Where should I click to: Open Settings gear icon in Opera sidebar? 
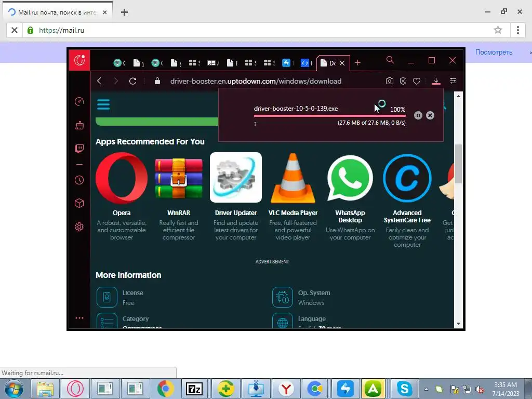tap(79, 227)
